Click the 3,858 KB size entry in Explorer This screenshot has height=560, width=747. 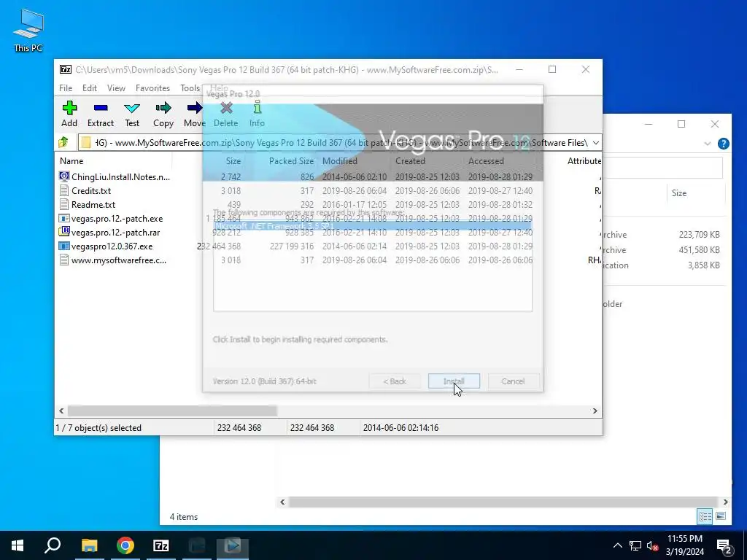[x=703, y=265]
